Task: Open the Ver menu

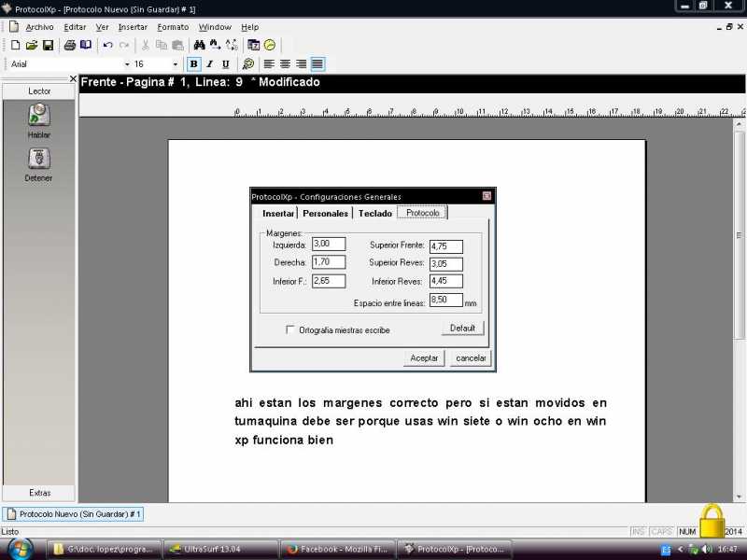Action: pyautogui.click(x=102, y=27)
